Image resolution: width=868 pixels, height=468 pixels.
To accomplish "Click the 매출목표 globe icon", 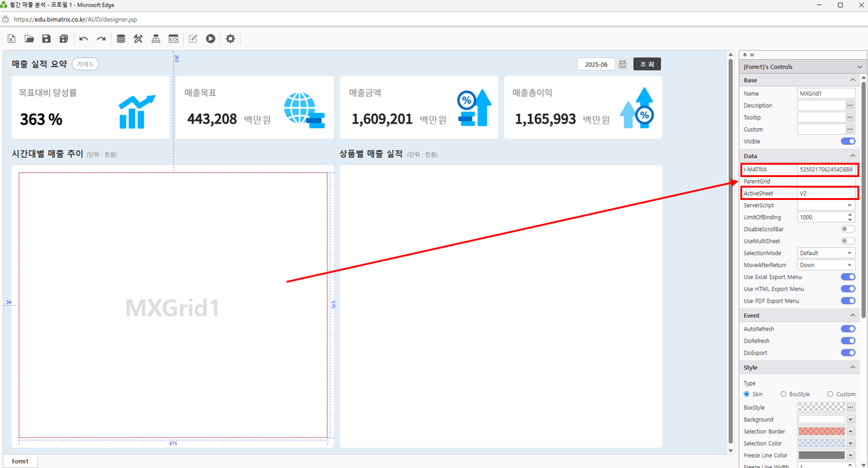I will (x=304, y=110).
